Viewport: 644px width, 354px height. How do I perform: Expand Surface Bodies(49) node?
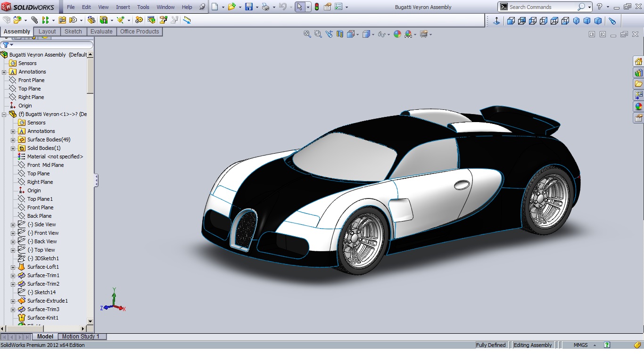point(13,140)
